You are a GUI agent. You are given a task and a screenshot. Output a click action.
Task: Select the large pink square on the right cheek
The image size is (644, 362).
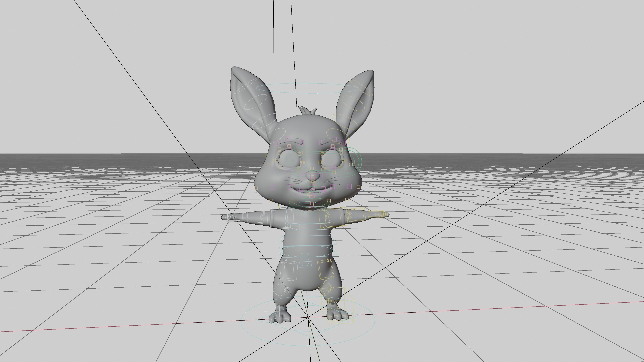(350, 186)
